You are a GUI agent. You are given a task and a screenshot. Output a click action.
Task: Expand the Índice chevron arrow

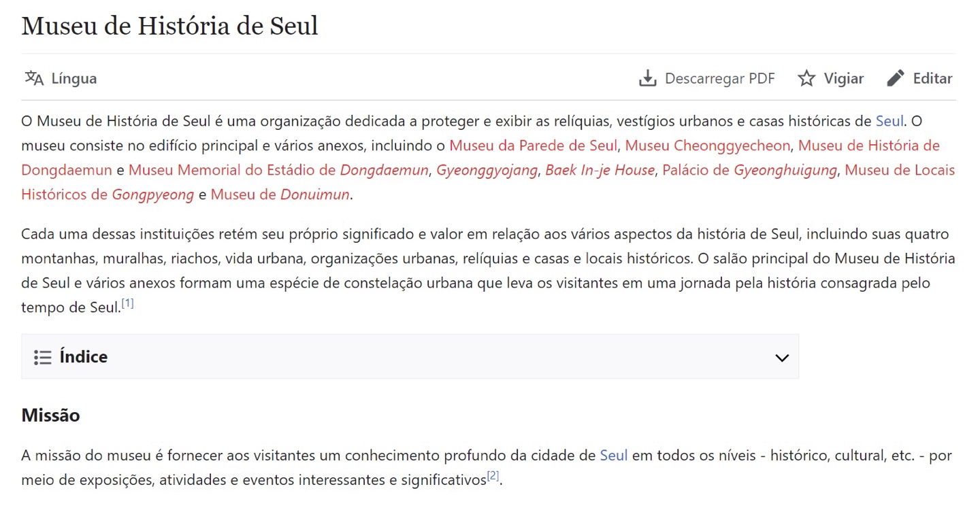click(x=782, y=358)
